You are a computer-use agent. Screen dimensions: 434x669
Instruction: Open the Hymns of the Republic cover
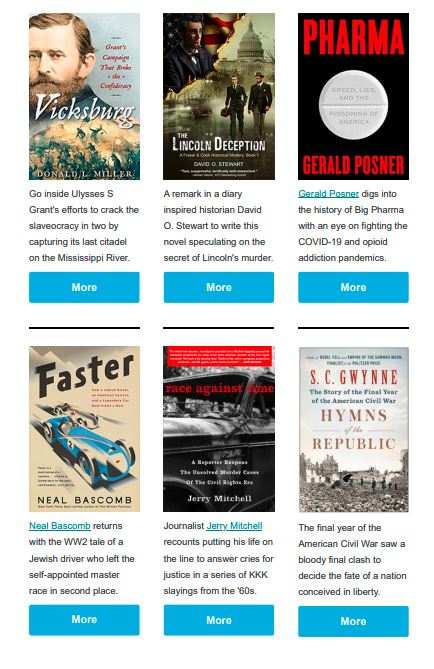pos(353,429)
